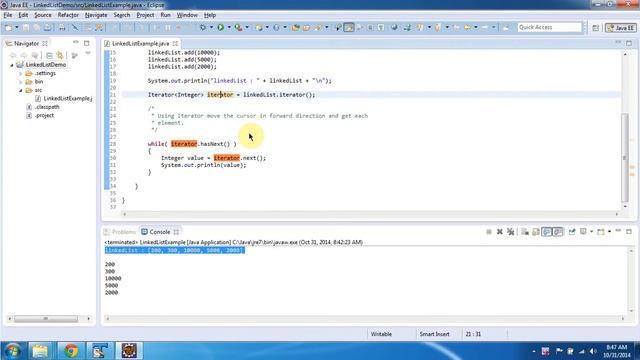Open the Run menu
The image size is (640, 360).
(x=165, y=15)
